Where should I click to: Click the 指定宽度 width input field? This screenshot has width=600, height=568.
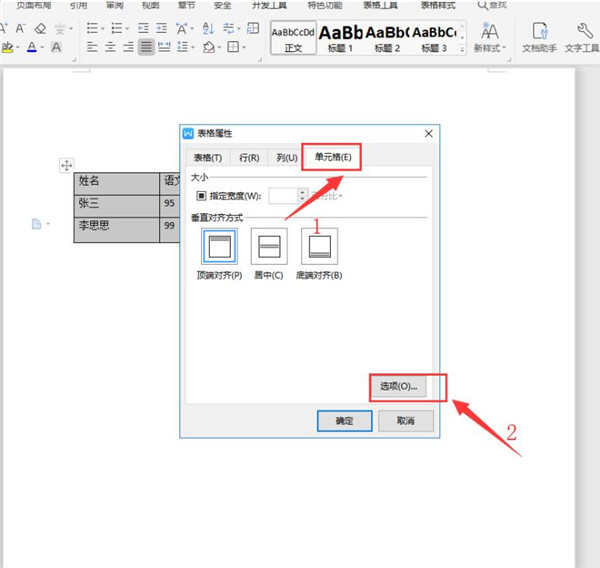coord(283,196)
